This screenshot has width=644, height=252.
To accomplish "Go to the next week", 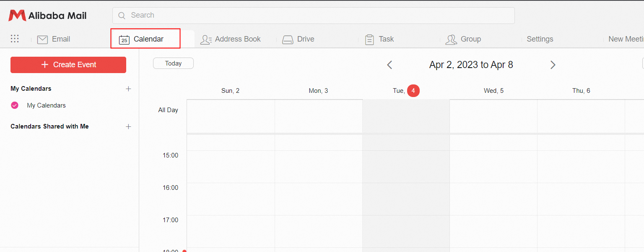I will point(553,65).
